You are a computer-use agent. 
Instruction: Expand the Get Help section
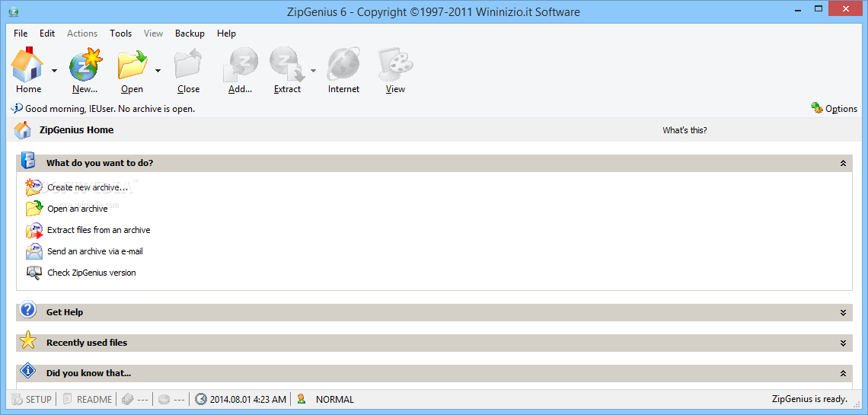(x=843, y=313)
